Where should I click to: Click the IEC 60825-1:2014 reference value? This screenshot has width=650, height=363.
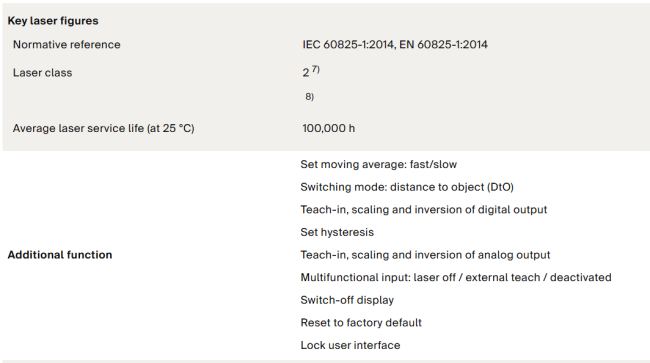[x=348, y=44]
